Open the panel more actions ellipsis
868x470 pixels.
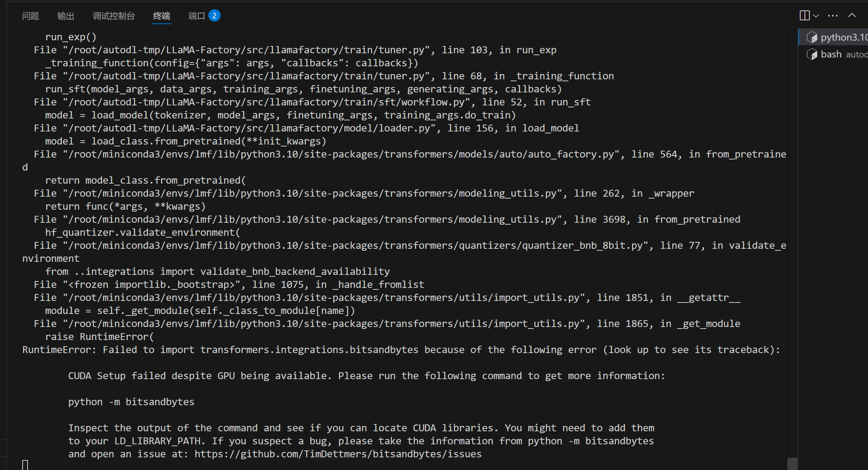(833, 16)
